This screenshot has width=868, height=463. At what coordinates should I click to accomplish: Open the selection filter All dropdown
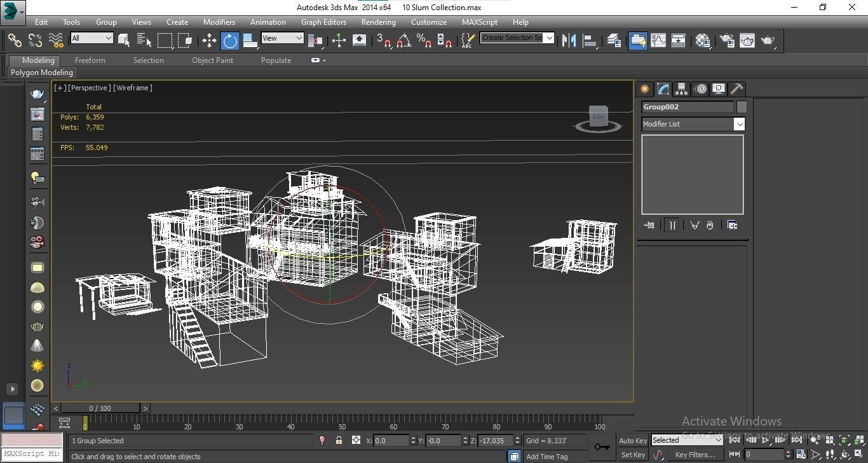[92, 38]
